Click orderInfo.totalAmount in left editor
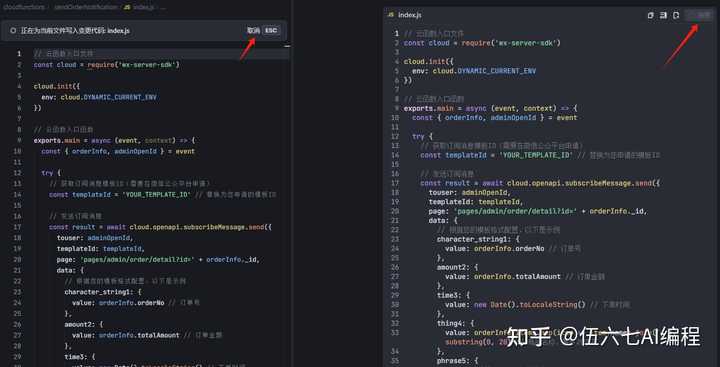720x367 pixels. coord(139,335)
